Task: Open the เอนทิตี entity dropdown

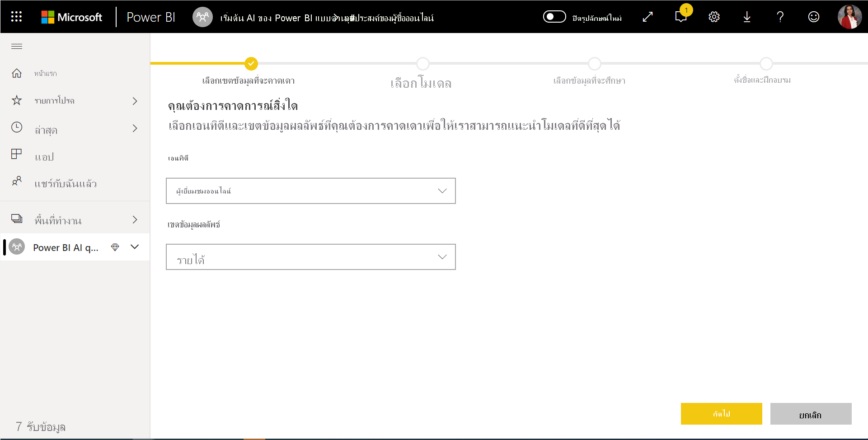Action: (311, 191)
